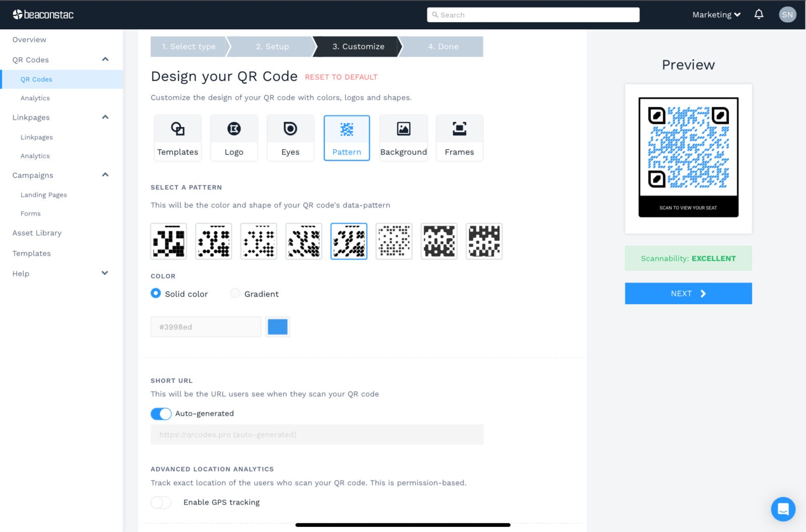This screenshot has height=532, width=806.
Task: Select the dotted square data-pattern thumbnail
Action: click(x=393, y=241)
